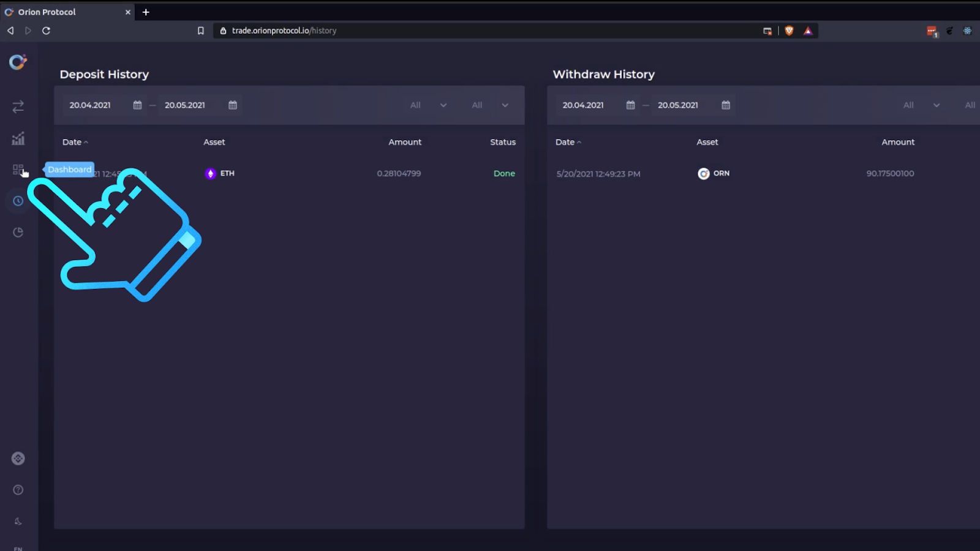Open calendar for Withdraw end date 20.05.2021
This screenshot has width=980, height=551.
[x=726, y=105]
